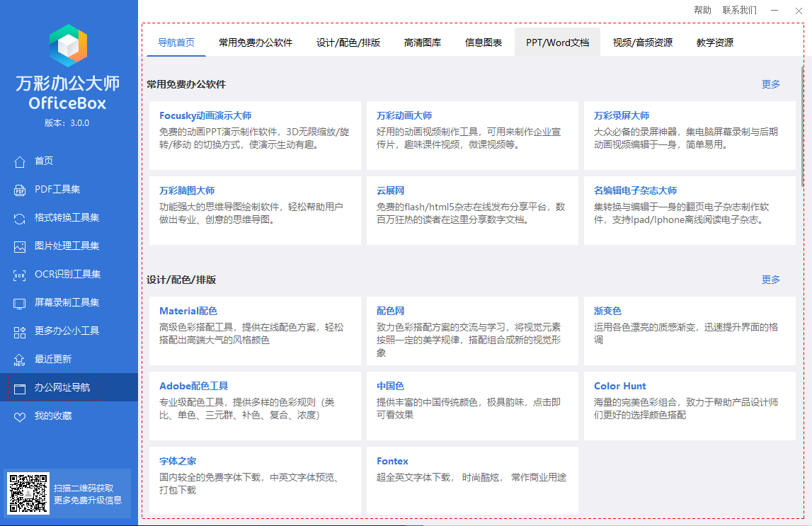The width and height of the screenshot is (812, 526).
Task: Open the 帮助 menu at top
Action: 702,10
